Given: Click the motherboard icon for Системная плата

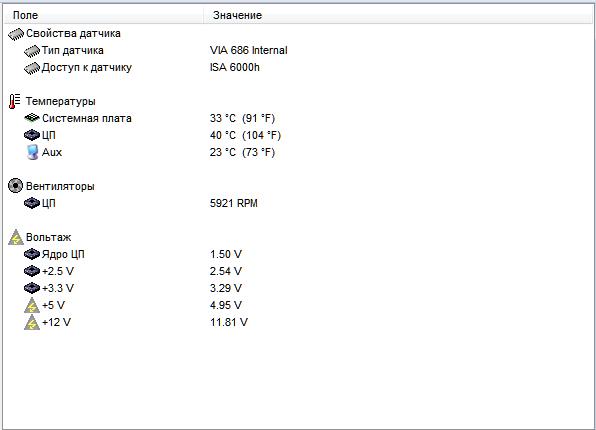Looking at the screenshot, I should tap(32, 118).
